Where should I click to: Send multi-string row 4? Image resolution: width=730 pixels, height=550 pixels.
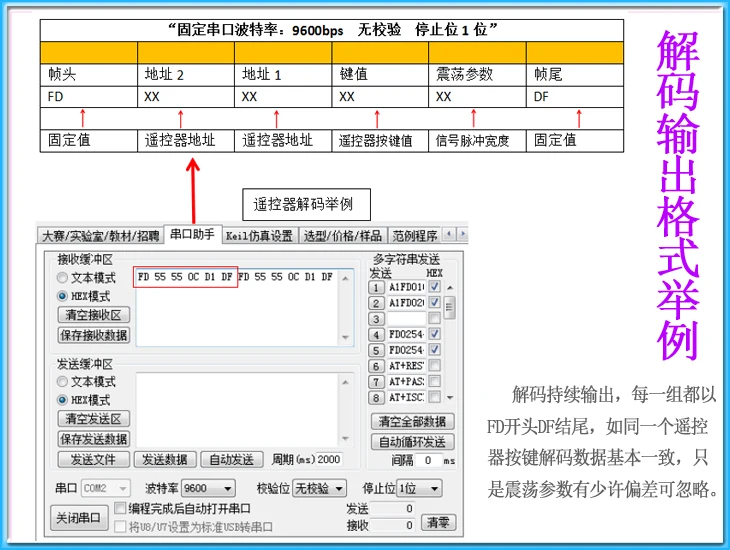click(x=376, y=334)
